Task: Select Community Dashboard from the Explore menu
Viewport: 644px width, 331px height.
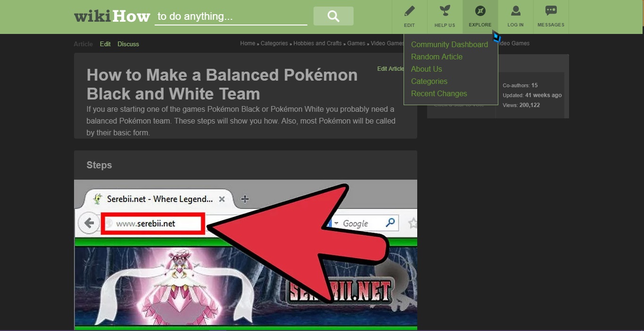Action: (x=449, y=44)
